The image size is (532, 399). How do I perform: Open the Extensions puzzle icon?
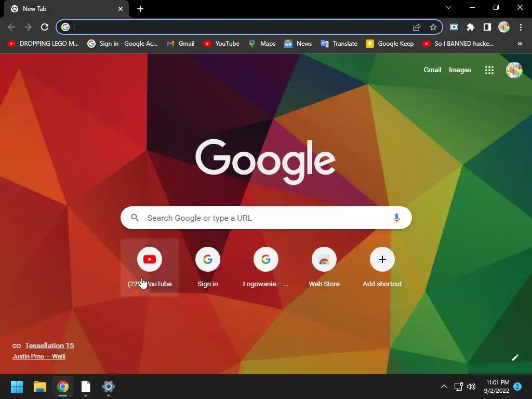click(471, 27)
